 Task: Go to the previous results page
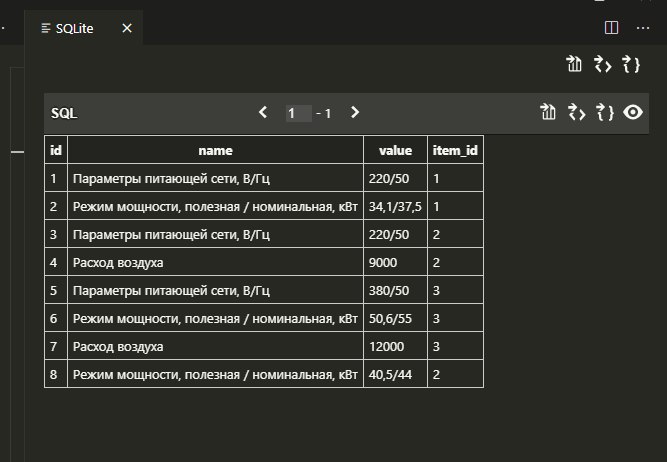pos(263,113)
